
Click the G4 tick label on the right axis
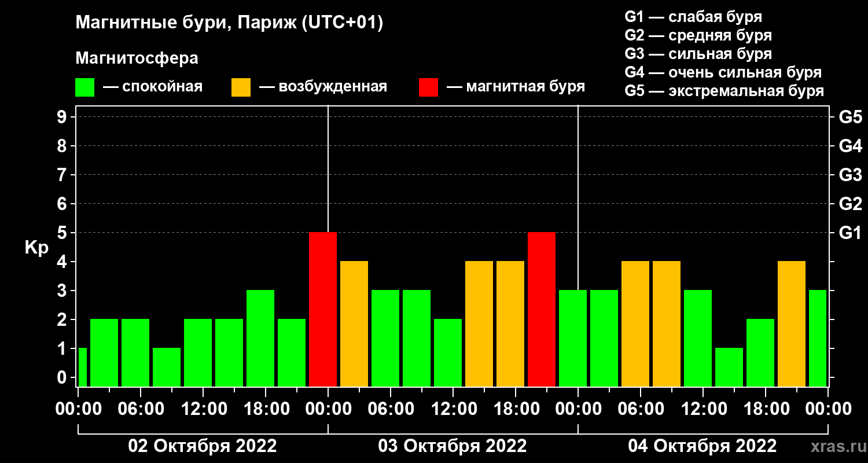point(850,146)
